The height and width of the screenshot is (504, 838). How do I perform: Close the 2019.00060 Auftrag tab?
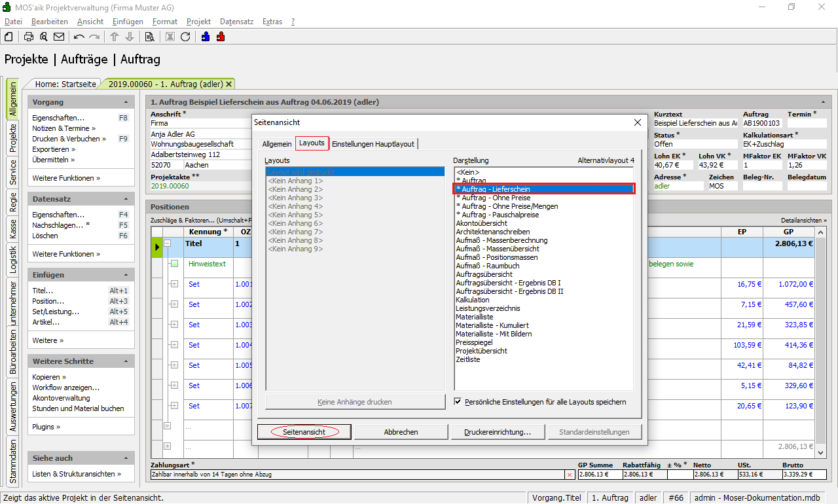tap(229, 84)
